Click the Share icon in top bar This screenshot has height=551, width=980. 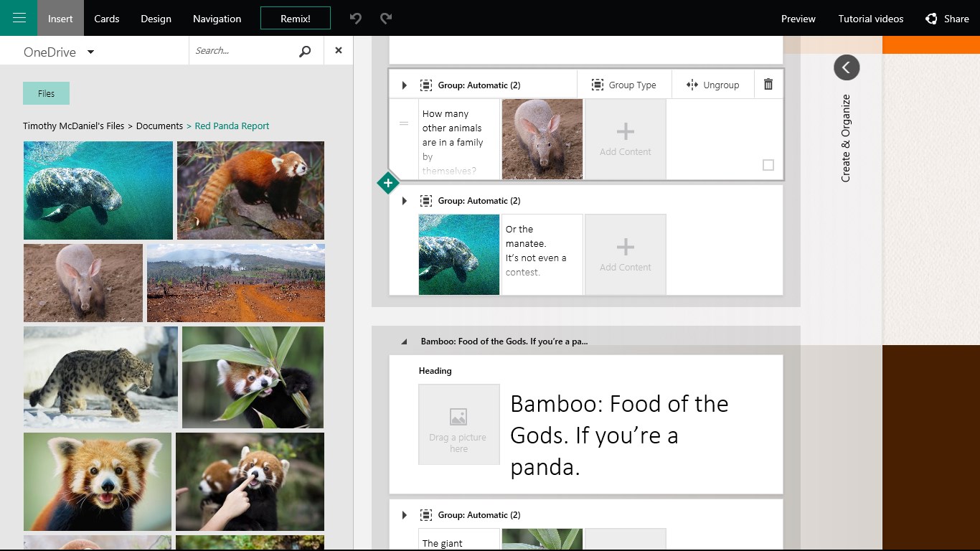(931, 19)
